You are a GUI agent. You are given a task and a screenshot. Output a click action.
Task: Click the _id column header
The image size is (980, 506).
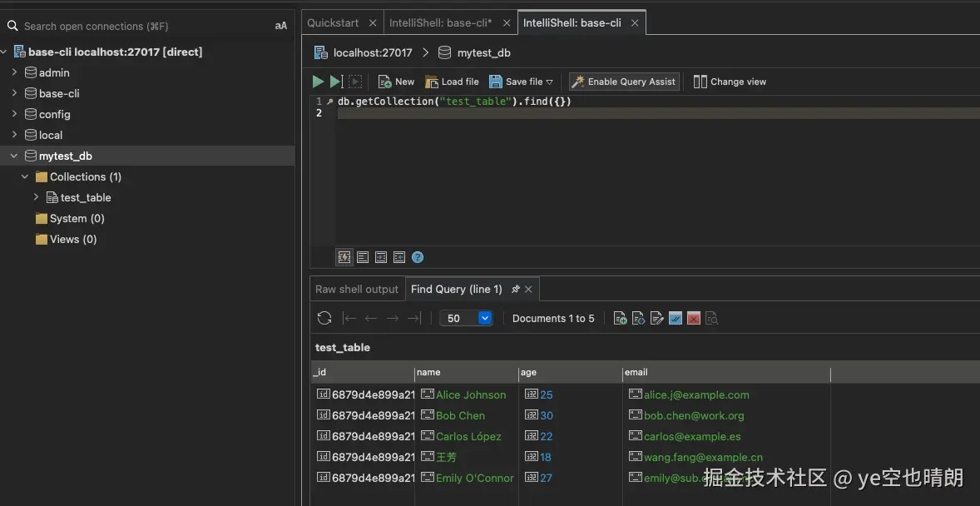tap(363, 372)
